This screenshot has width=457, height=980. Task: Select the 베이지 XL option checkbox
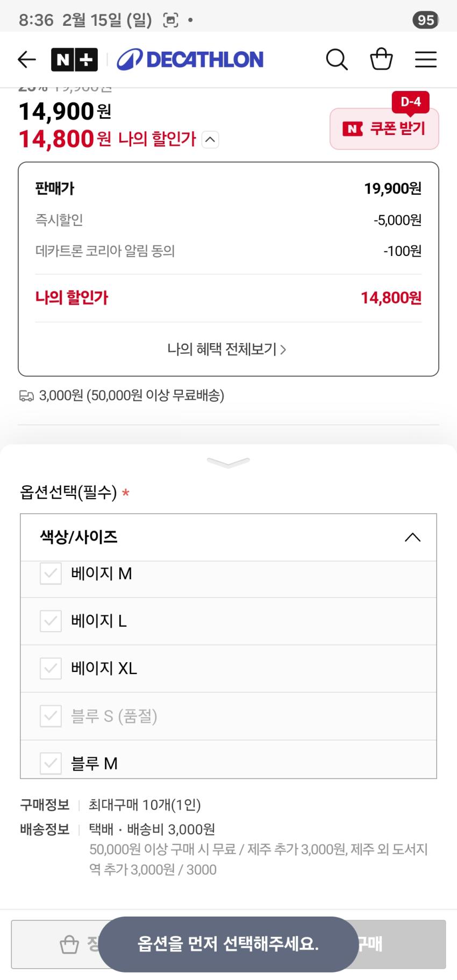(x=51, y=668)
